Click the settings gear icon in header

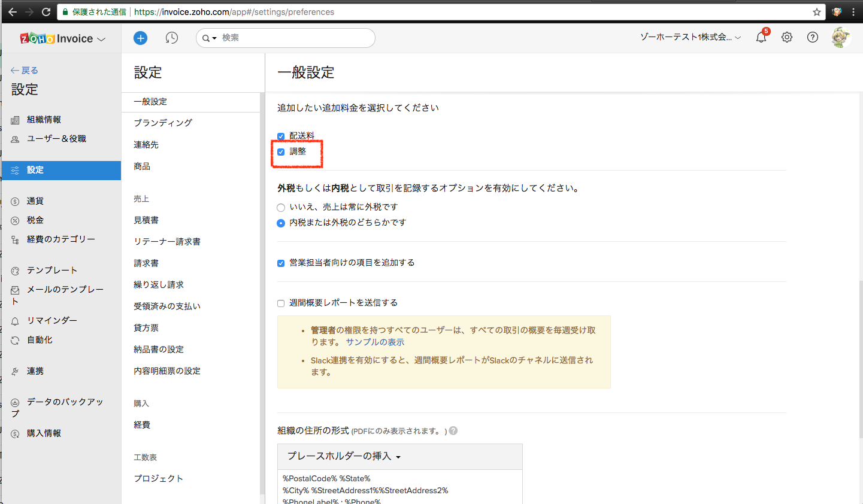click(x=787, y=37)
